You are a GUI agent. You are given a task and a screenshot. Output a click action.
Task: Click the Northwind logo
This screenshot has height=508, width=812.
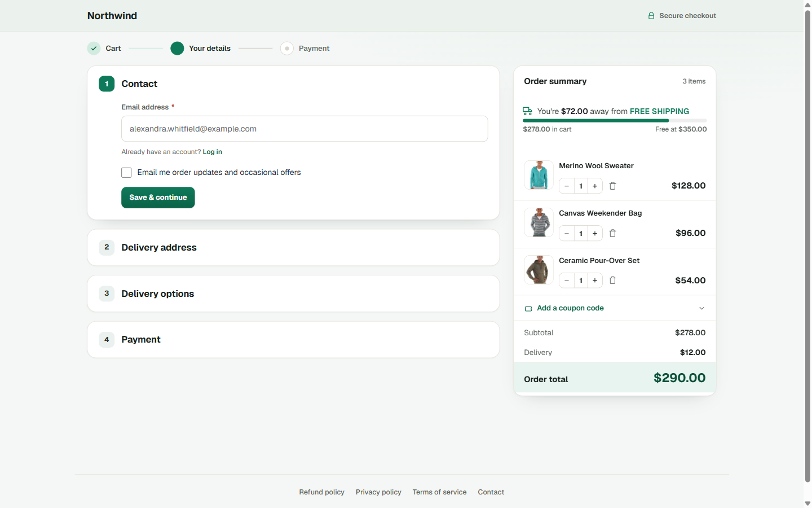pyautogui.click(x=112, y=16)
